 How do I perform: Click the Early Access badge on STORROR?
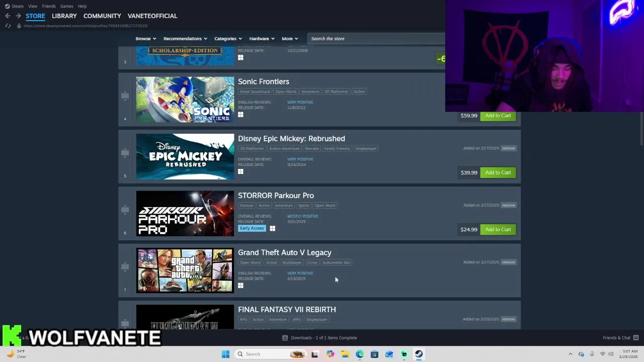pos(252,228)
